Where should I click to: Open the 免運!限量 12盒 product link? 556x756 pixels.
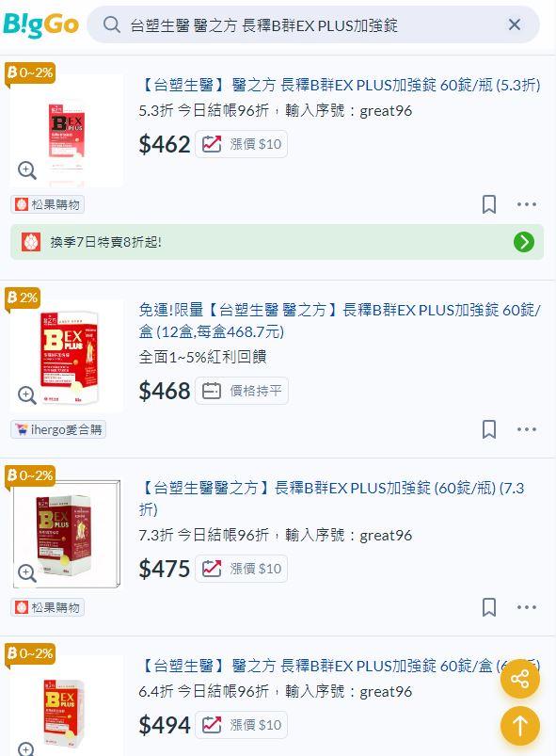(340, 320)
